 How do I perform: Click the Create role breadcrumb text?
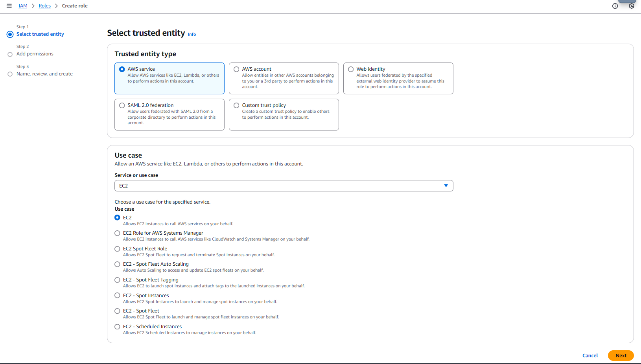(x=75, y=6)
